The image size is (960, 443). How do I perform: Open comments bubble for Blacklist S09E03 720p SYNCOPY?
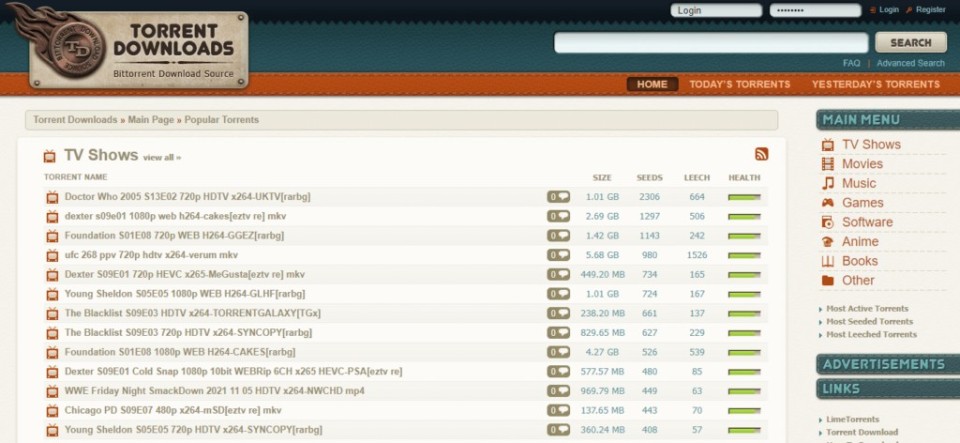tap(558, 333)
